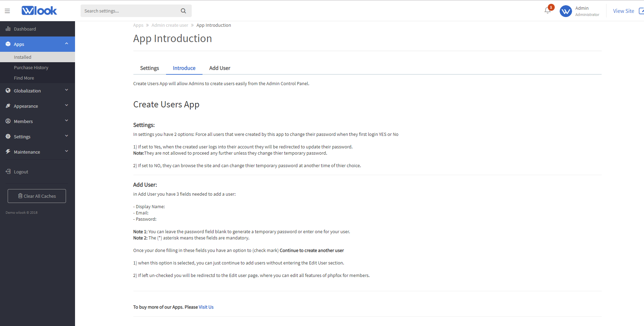Open the notifications bell

548,10
